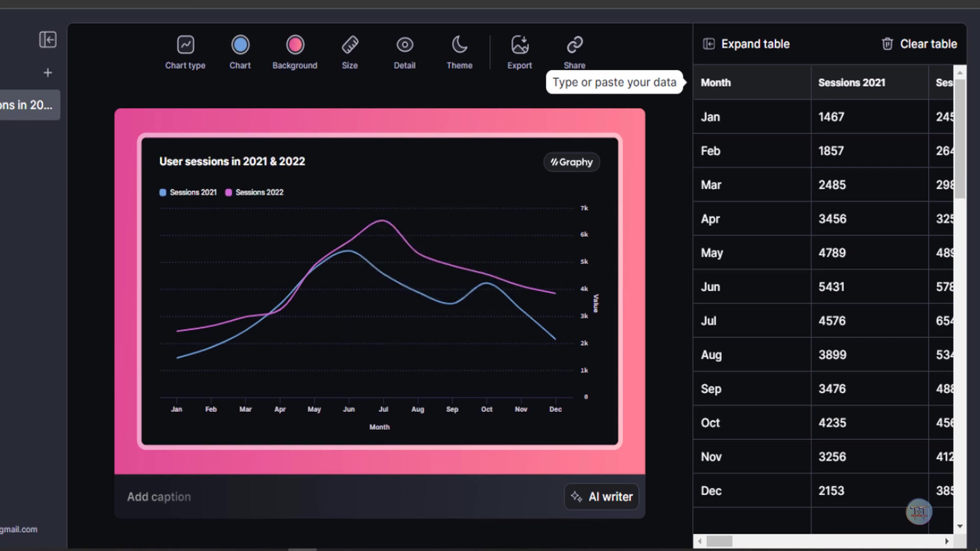
Task: Click the Export image icon
Action: (x=520, y=51)
